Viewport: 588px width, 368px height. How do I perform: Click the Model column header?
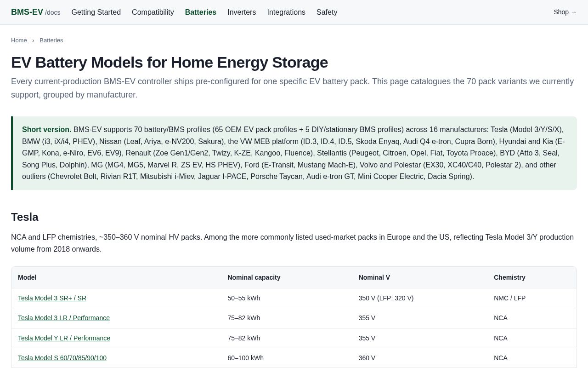coord(116,277)
